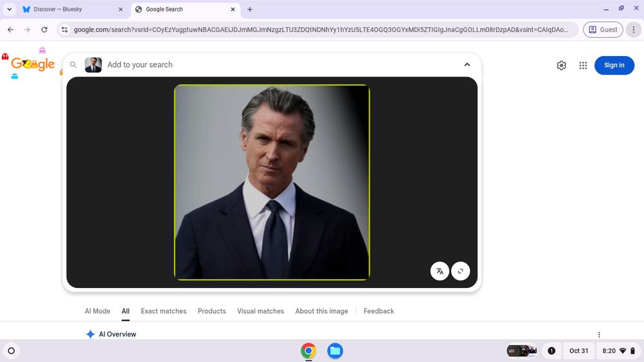Go forward in browser history
This screenshot has height=362, width=644.
coord(27,30)
